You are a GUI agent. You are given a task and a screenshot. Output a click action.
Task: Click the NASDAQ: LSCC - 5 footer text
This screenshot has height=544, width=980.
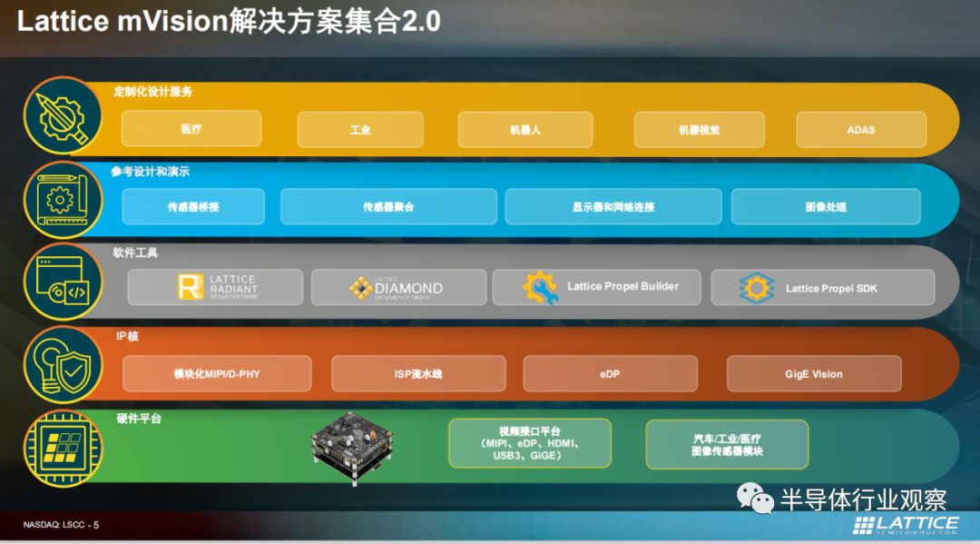(61, 525)
